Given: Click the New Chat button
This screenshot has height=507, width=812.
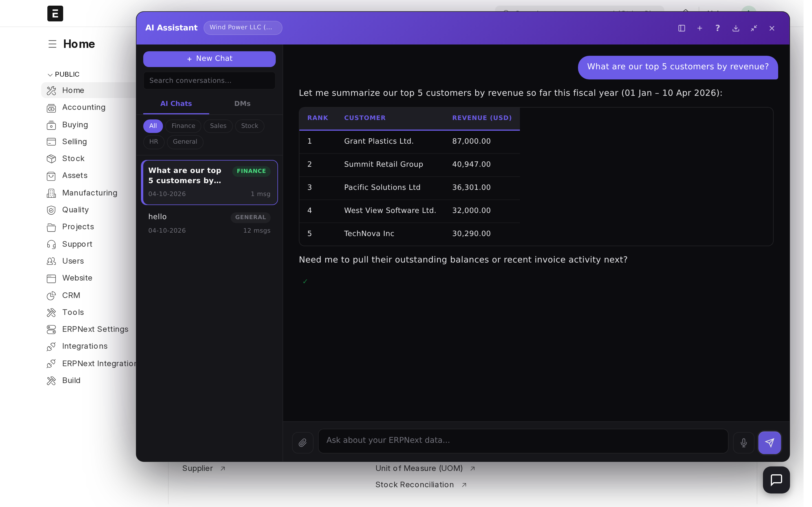Looking at the screenshot, I should click(x=209, y=59).
